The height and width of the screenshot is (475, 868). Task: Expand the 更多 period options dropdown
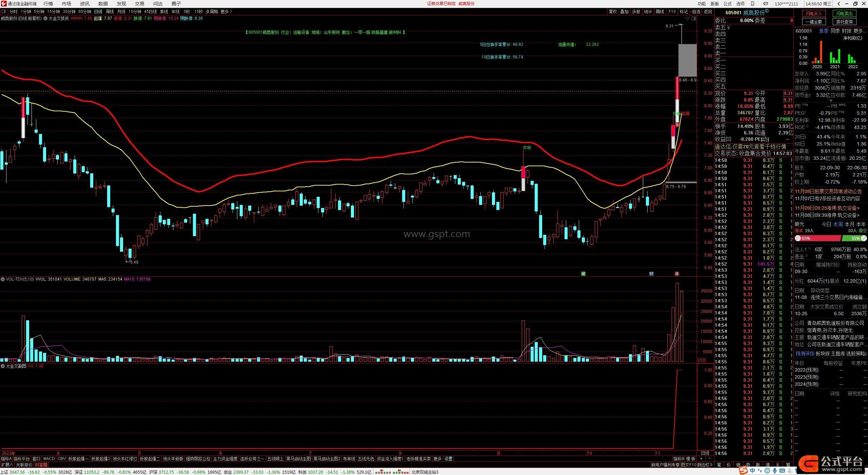tap(226, 12)
